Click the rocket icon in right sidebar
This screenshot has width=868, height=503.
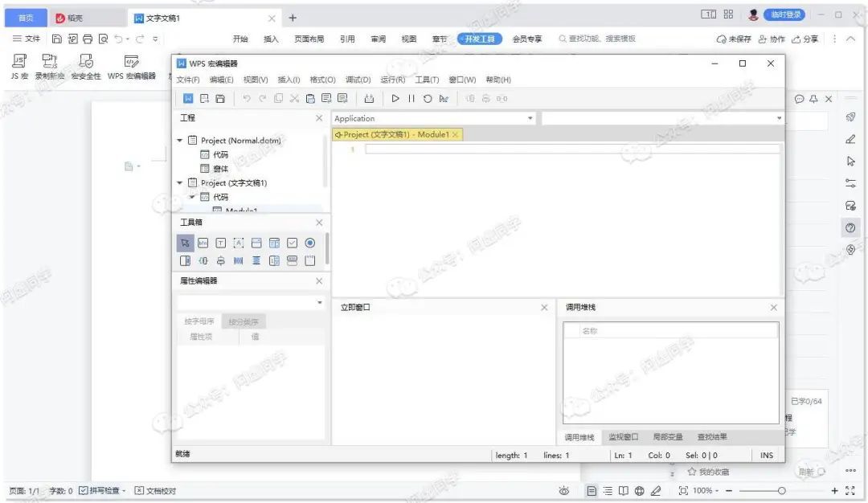[850, 117]
